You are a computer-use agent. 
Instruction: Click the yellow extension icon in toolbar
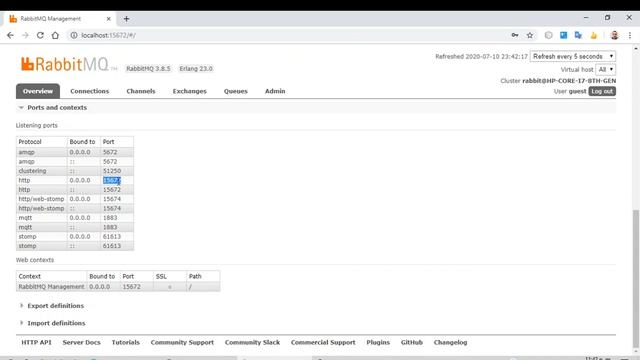pos(594,36)
